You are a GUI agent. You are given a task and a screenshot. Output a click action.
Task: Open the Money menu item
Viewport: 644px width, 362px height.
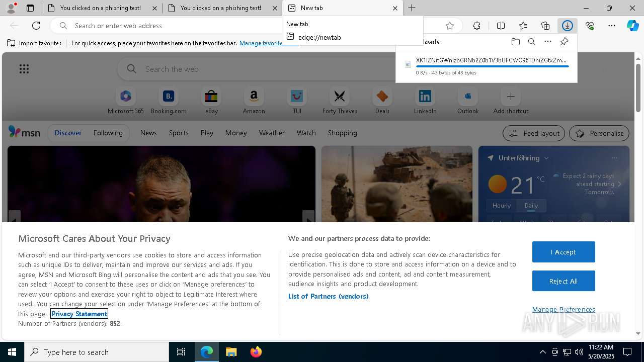236,133
